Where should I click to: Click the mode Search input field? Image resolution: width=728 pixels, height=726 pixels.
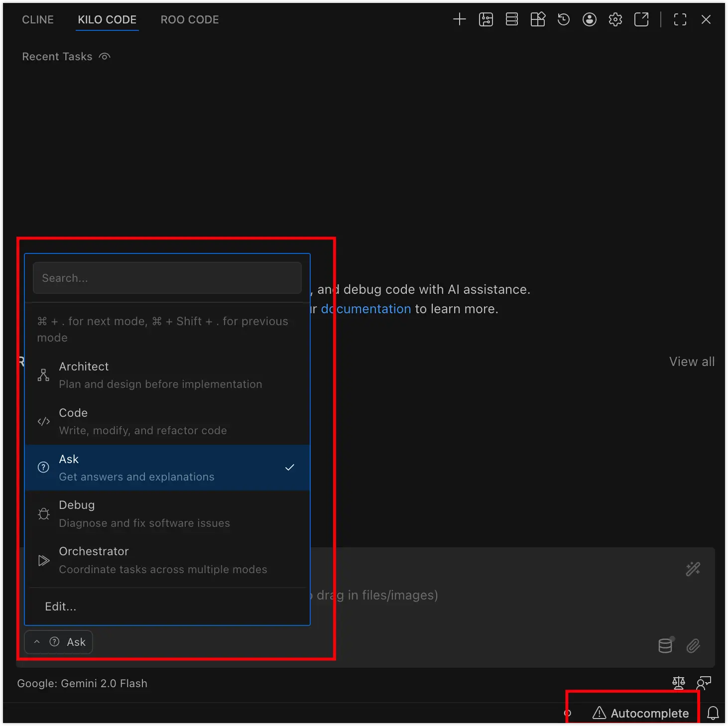167,278
